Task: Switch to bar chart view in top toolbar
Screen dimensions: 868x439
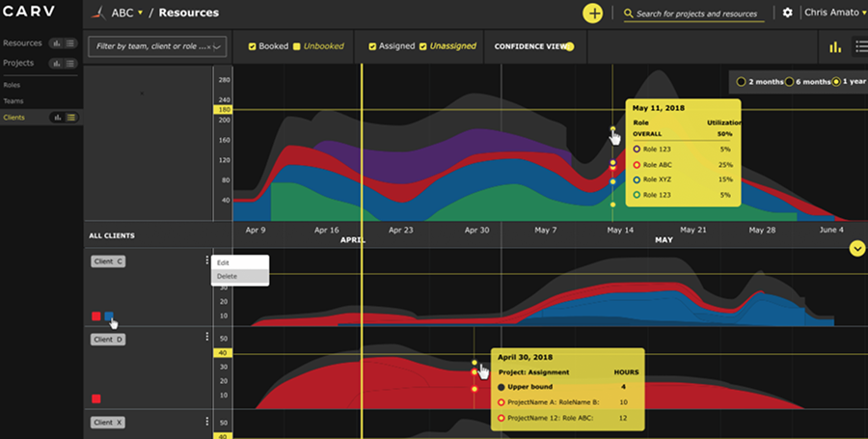Action: [x=835, y=46]
